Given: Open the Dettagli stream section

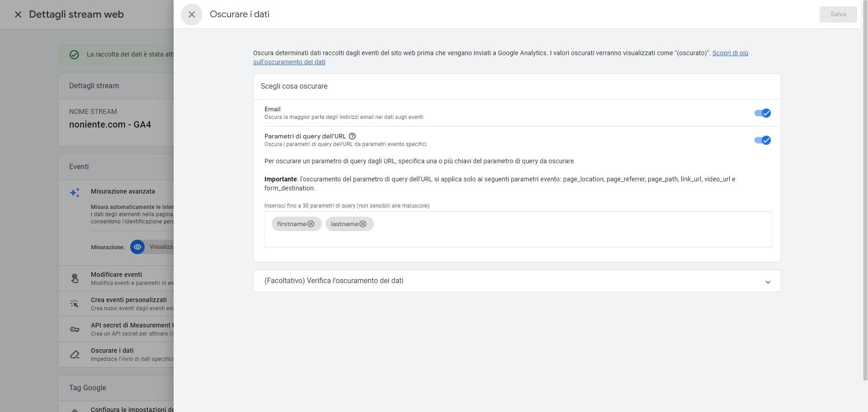Looking at the screenshot, I should coord(94,85).
